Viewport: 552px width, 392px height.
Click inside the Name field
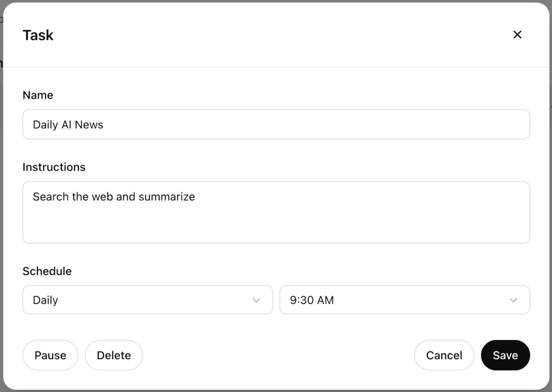(x=276, y=124)
